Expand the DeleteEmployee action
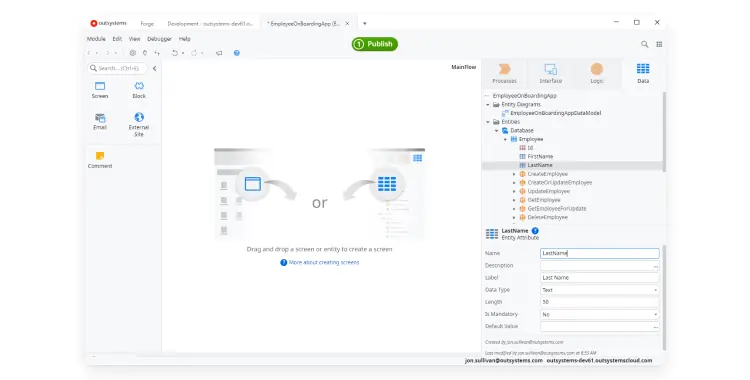 click(x=514, y=217)
